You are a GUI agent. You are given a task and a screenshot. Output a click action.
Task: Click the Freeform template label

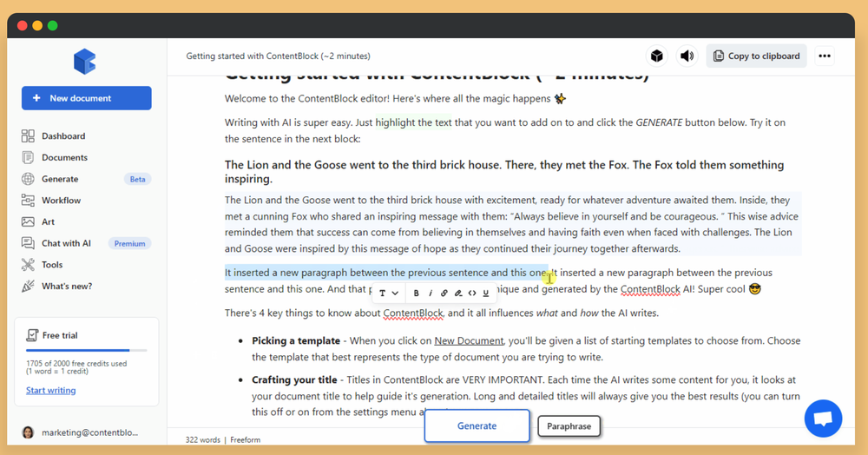pos(246,440)
